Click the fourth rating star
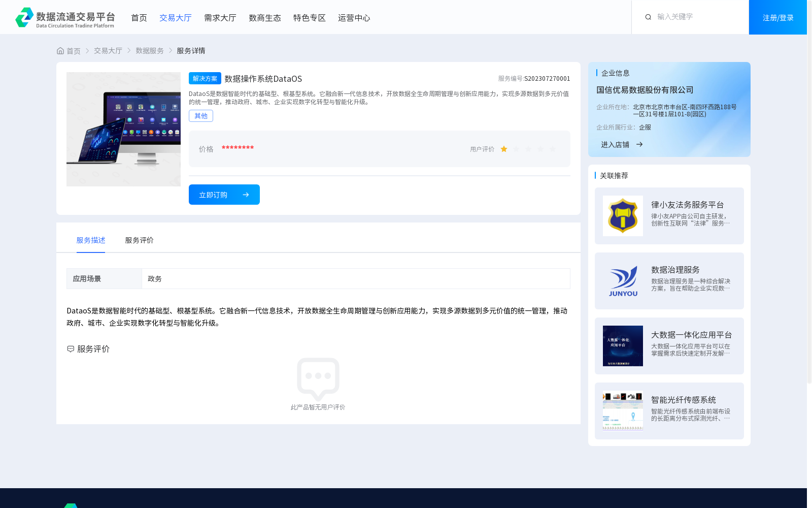Image resolution: width=812 pixels, height=508 pixels. tap(540, 149)
